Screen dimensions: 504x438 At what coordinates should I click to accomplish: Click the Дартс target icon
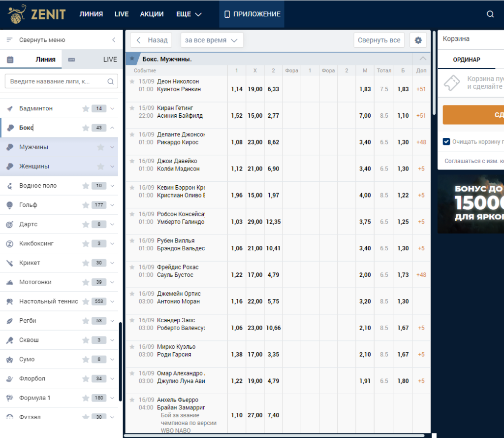[x=10, y=224]
